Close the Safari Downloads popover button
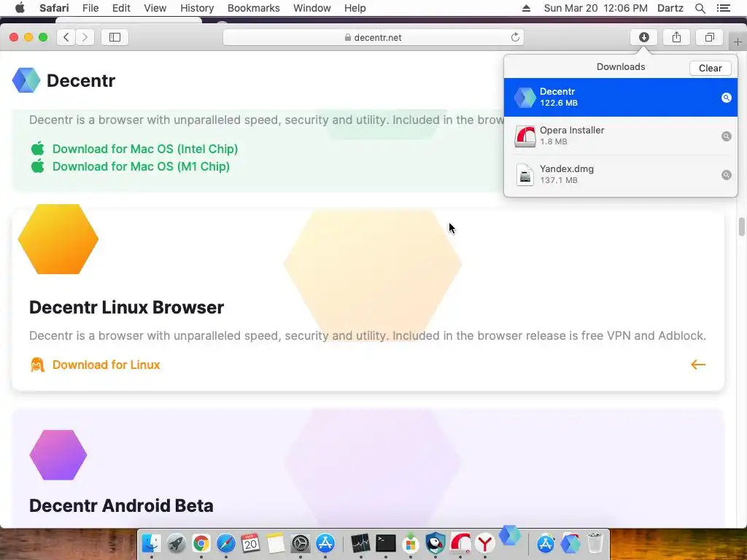The image size is (747, 560). (x=643, y=37)
